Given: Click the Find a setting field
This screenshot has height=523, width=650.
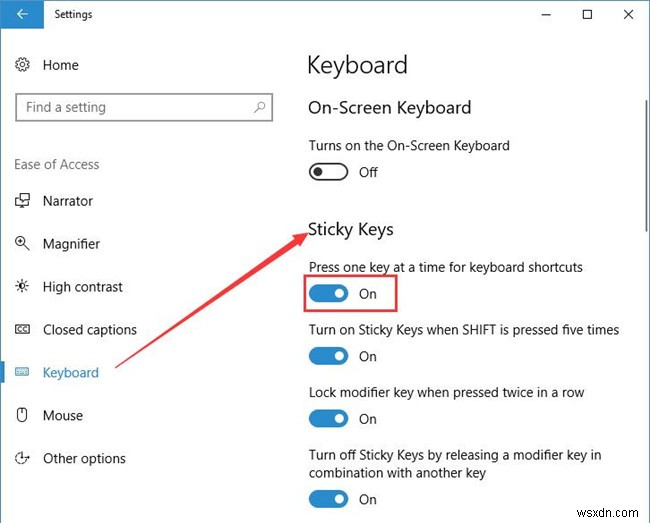Looking at the screenshot, I should pyautogui.click(x=144, y=107).
